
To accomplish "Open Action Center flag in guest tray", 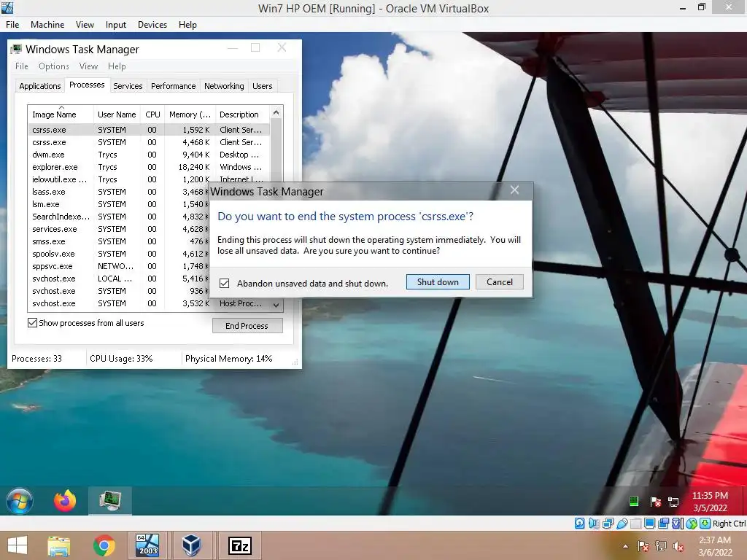I will tap(656, 502).
